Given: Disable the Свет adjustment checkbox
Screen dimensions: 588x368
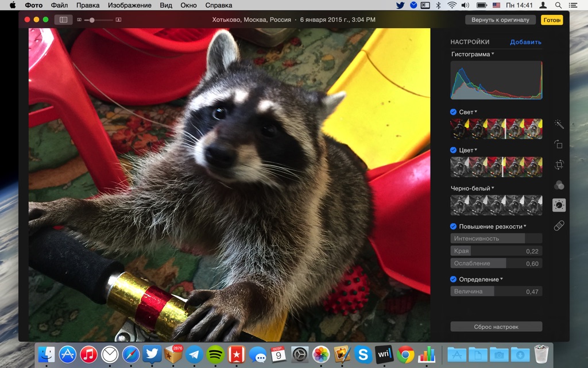Looking at the screenshot, I should 454,112.
